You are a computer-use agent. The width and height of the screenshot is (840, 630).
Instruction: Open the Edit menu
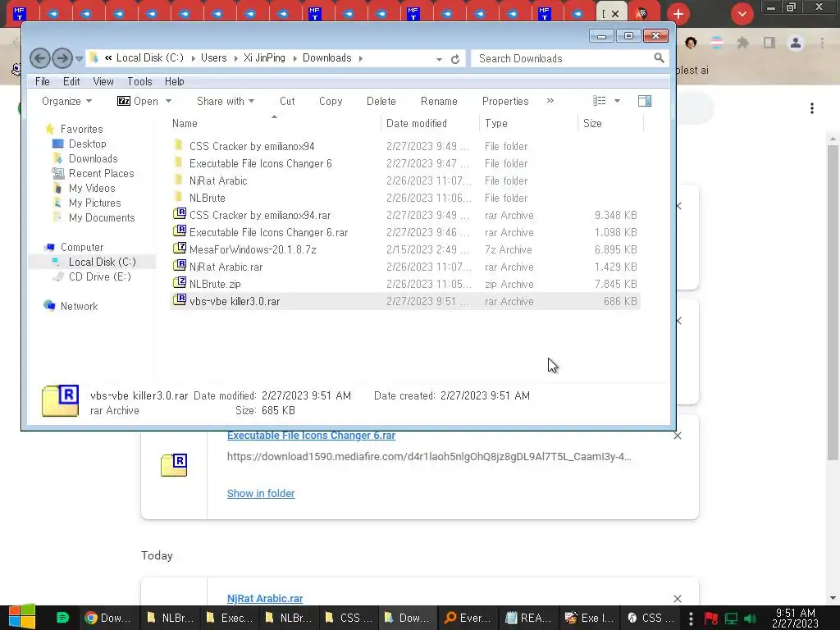pyautogui.click(x=71, y=81)
